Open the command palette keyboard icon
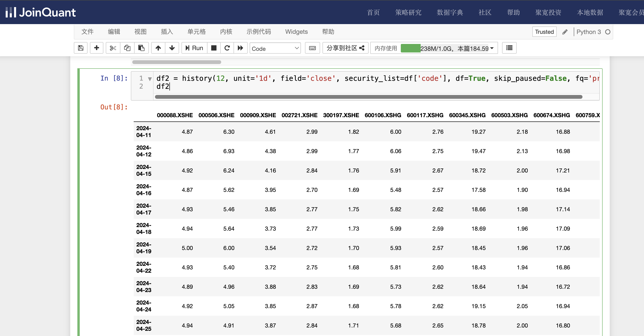Image resolution: width=644 pixels, height=336 pixels. 312,48
